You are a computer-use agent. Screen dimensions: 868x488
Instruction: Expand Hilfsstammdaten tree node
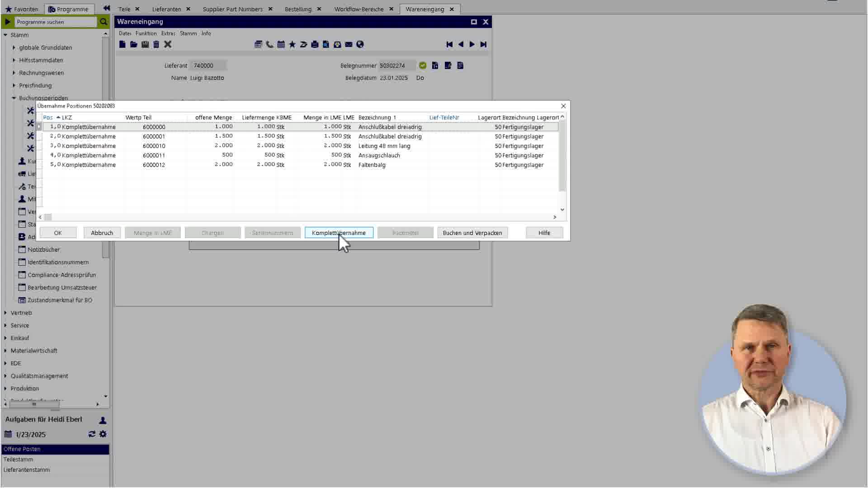point(14,60)
